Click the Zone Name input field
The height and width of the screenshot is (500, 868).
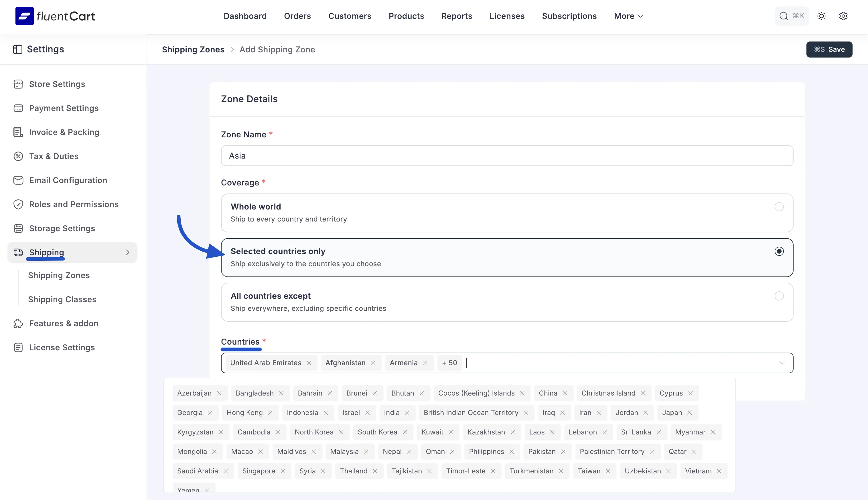tap(507, 156)
